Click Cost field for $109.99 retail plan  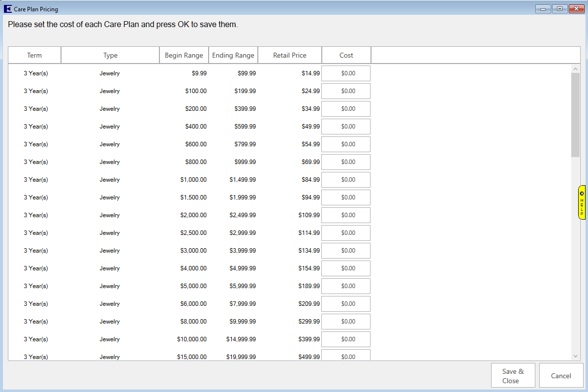tap(346, 215)
